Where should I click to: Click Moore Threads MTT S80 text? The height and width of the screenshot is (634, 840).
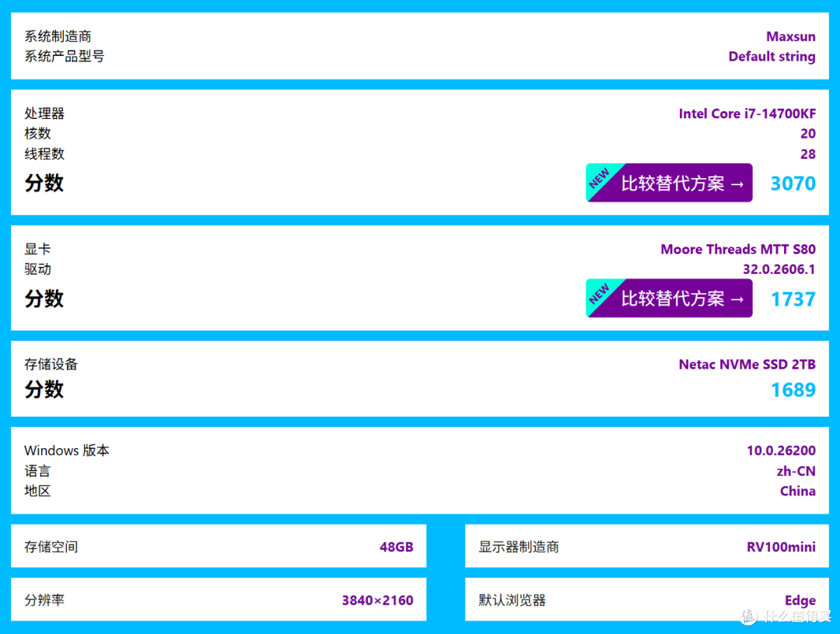pos(738,249)
